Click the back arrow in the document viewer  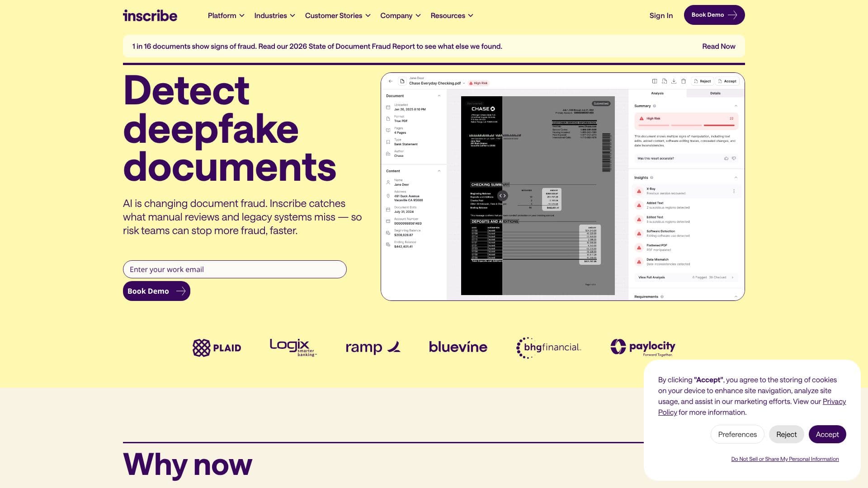click(391, 81)
